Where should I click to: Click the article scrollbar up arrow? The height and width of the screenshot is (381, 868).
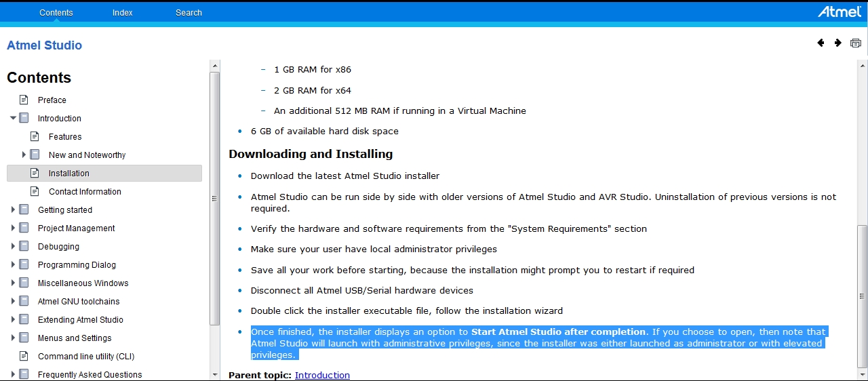[x=862, y=65]
